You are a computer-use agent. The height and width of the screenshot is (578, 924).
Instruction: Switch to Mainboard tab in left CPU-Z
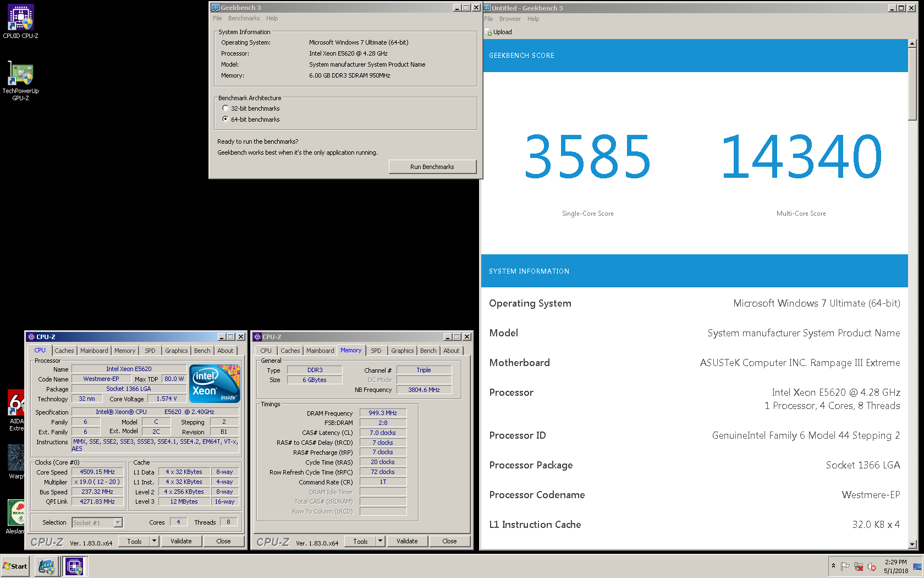(94, 351)
